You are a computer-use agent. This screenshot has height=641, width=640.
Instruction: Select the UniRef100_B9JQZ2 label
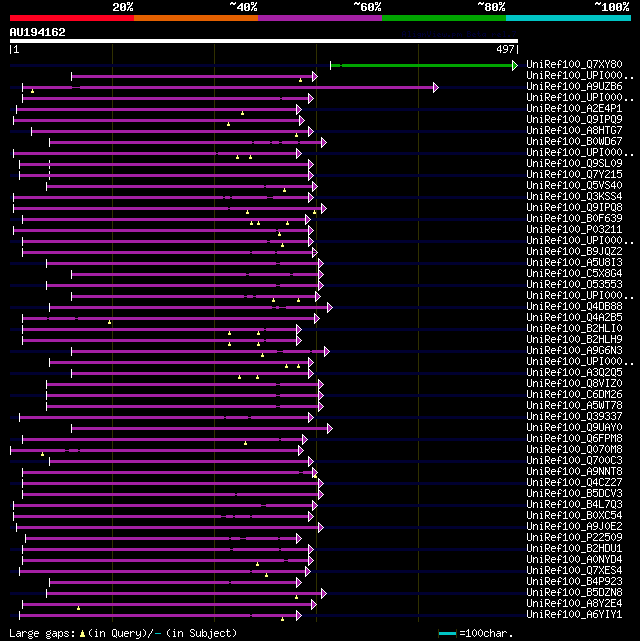(574, 251)
